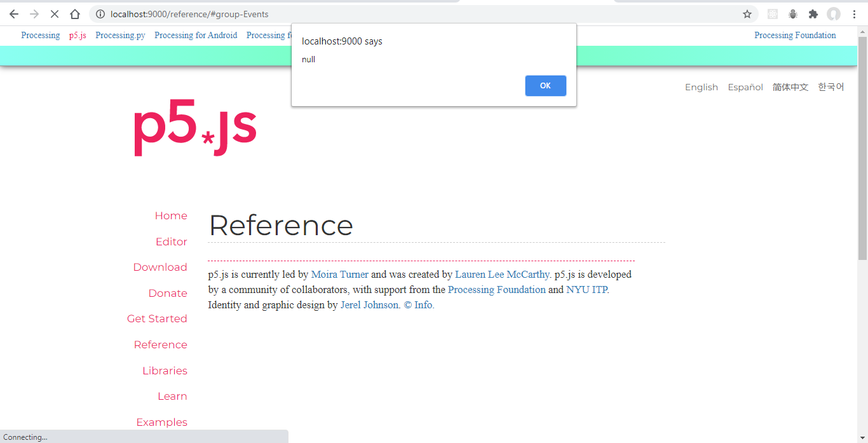Switch language to 한국어
This screenshot has width=868, height=443.
[x=831, y=87]
